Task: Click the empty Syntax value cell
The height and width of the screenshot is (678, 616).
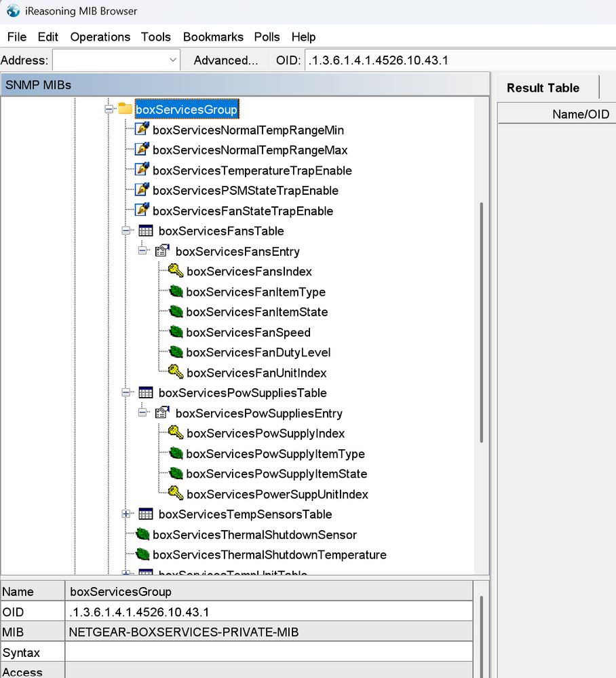Action: point(269,652)
